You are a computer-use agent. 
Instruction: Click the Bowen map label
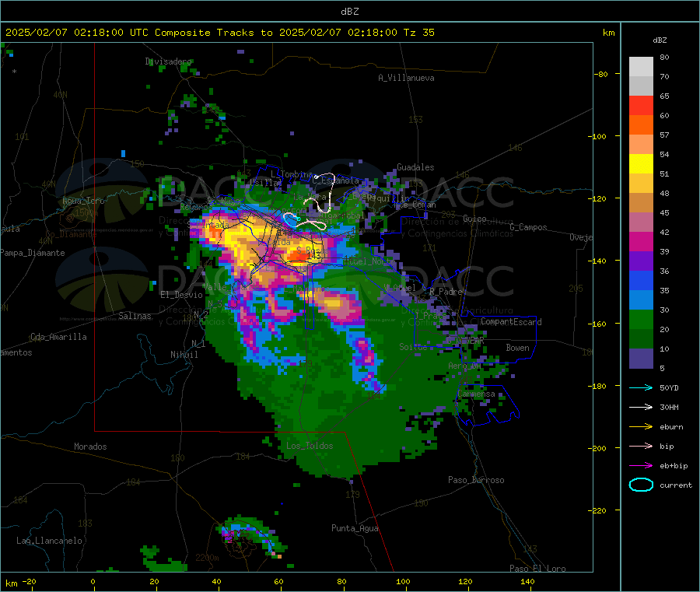[x=517, y=348]
